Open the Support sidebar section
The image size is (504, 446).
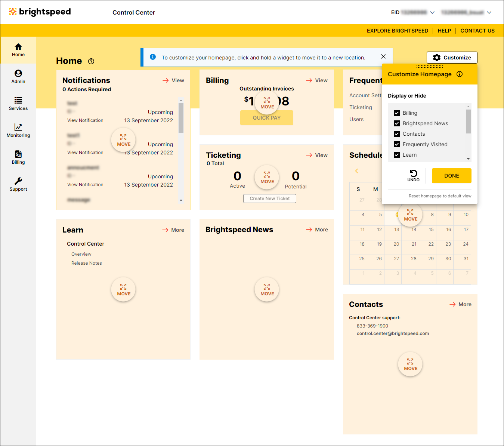[18, 184]
